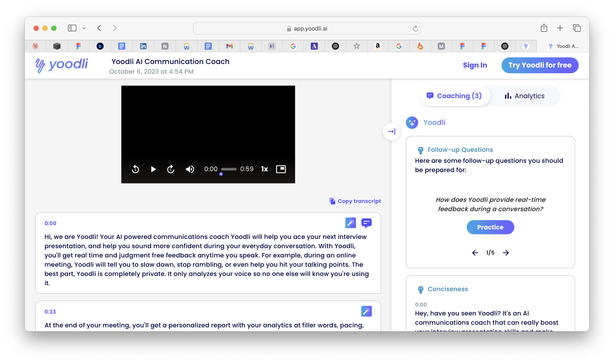The image size is (614, 364).
Task: Switch to the gray cube tab
Action: [x=57, y=46]
